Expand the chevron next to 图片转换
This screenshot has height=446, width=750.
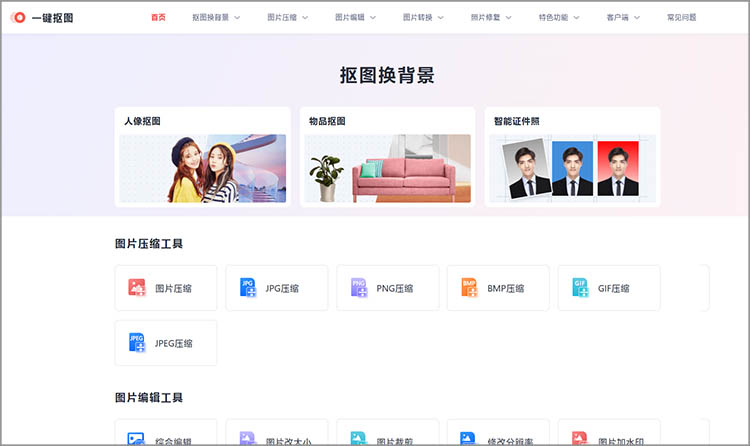click(x=441, y=18)
